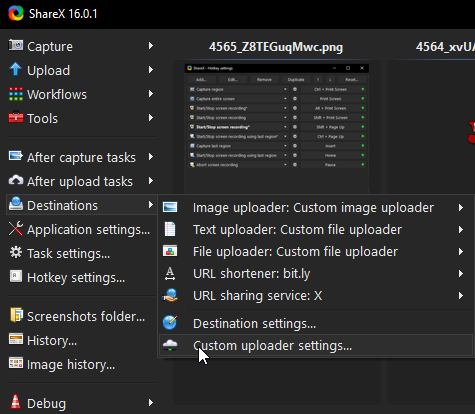The image size is (475, 414).
Task: Expand URL shortener bit.ly submenu arrow
Action: pos(461,274)
